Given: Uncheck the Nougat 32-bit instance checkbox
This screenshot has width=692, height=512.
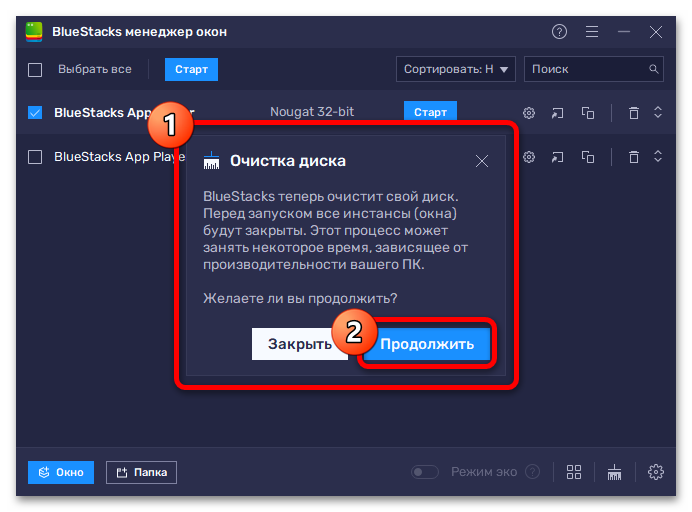Looking at the screenshot, I should click(x=35, y=113).
